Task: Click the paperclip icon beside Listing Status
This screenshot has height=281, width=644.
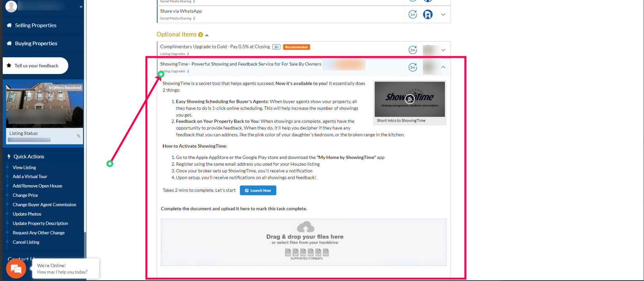Action: pos(78,136)
